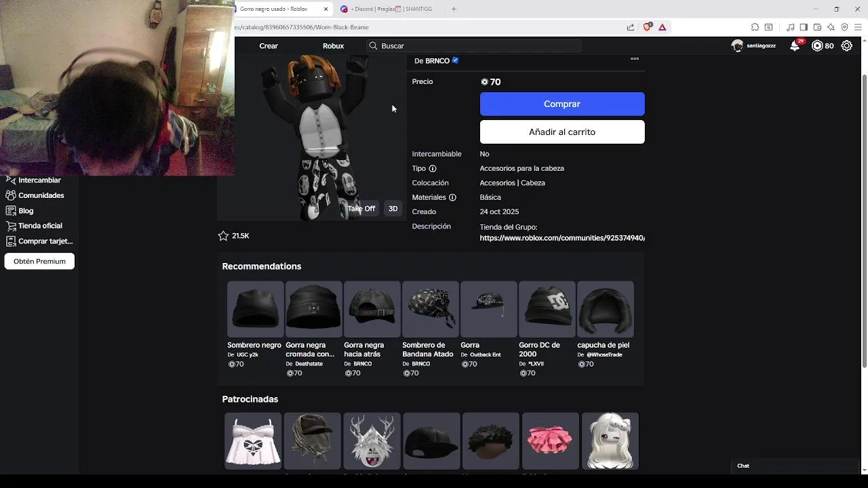Screen dimensions: 868x488
Task: Open the Brave playlist music icon
Action: [790, 27]
